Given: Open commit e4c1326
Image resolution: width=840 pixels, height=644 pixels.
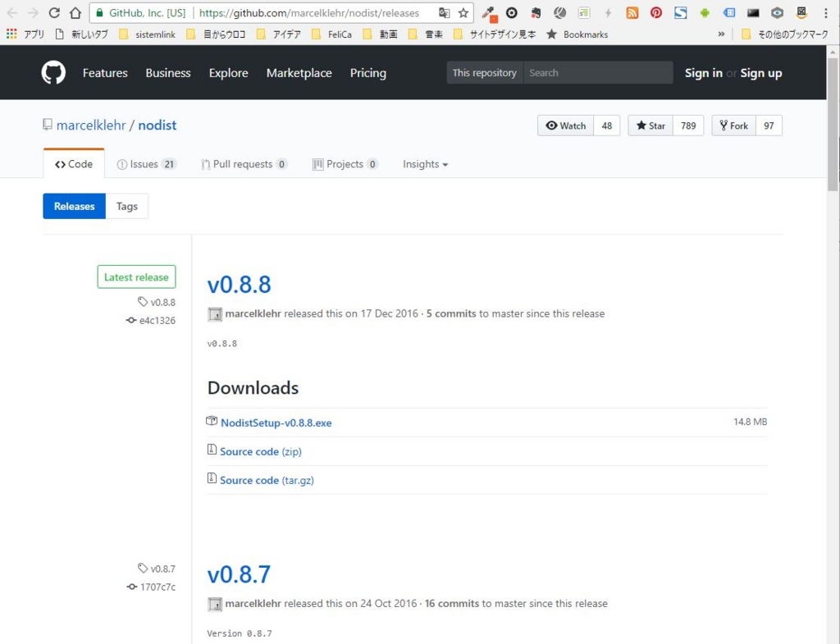Looking at the screenshot, I should (x=157, y=321).
